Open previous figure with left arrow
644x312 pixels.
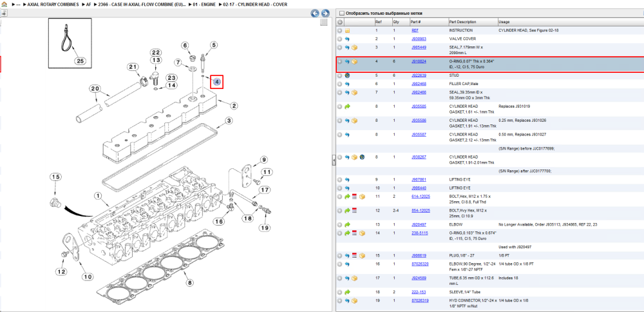pyautogui.click(x=315, y=13)
